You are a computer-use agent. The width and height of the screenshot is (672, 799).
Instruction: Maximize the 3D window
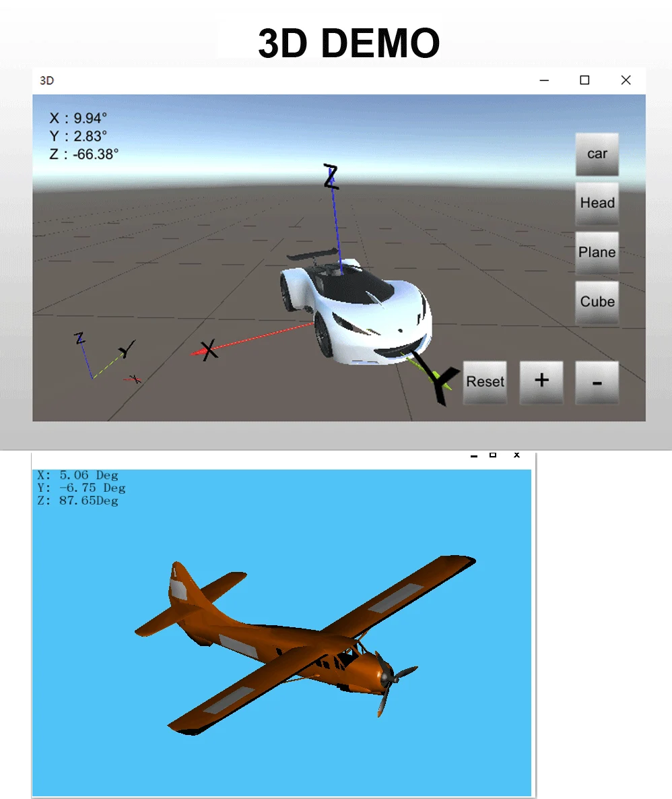[585, 81]
